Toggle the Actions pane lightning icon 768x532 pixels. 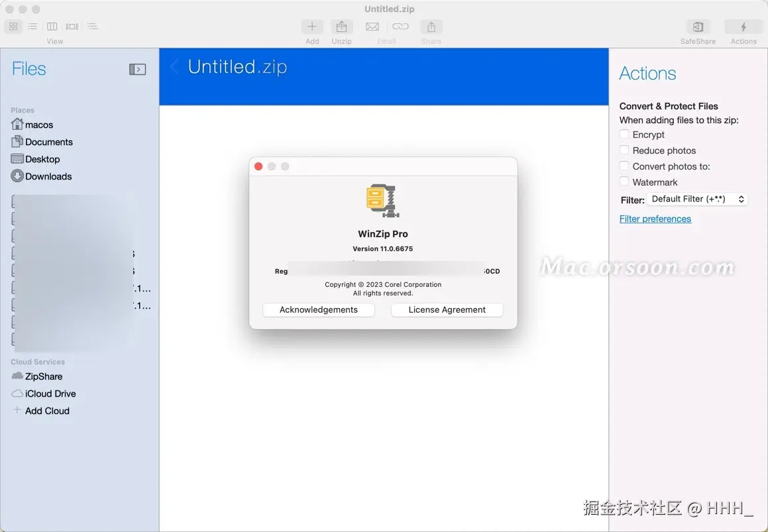coord(743,27)
